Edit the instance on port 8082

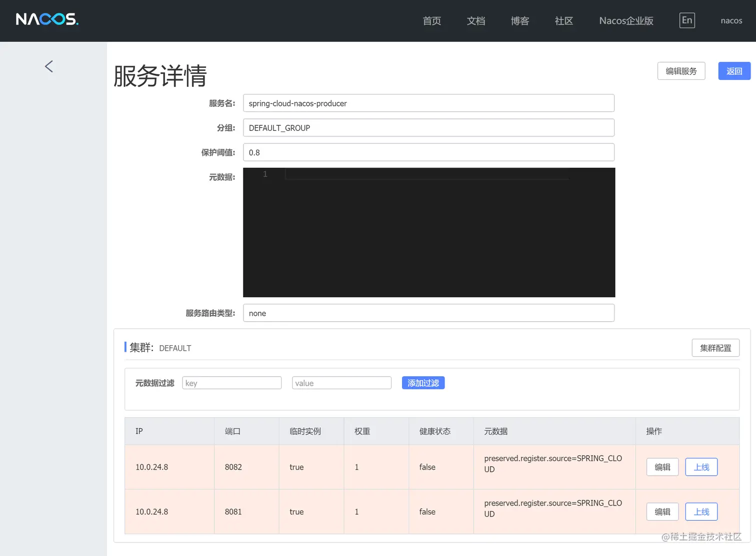[x=662, y=467]
